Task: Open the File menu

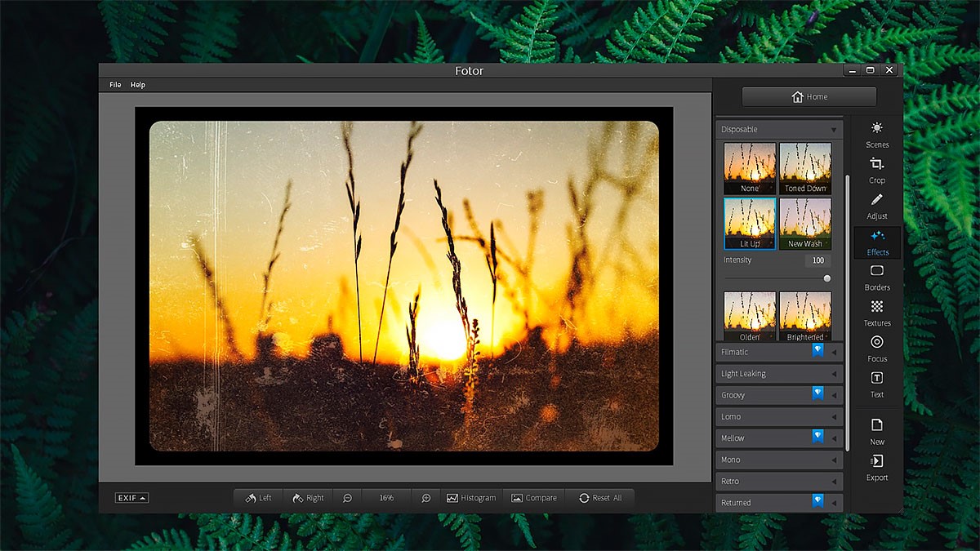Action: pyautogui.click(x=115, y=85)
